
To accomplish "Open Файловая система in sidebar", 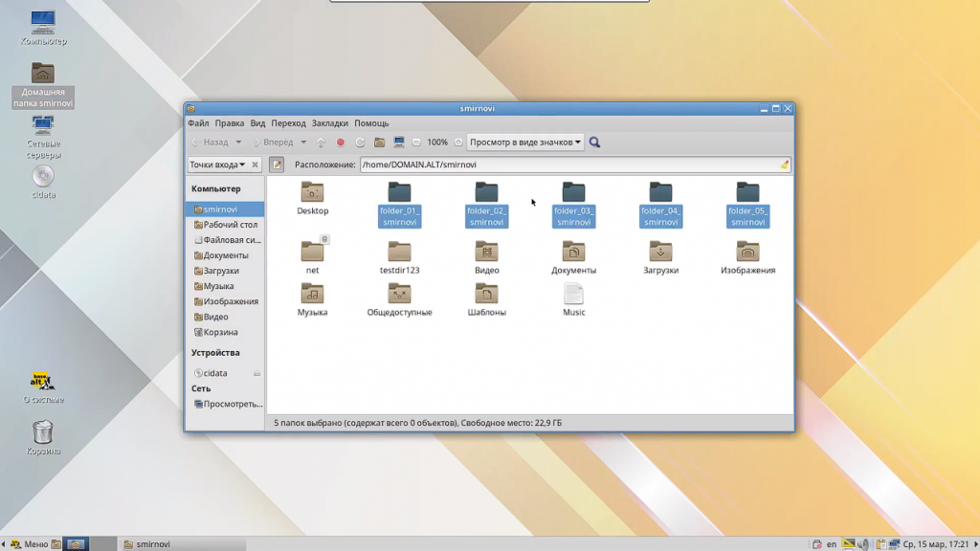I will point(225,240).
